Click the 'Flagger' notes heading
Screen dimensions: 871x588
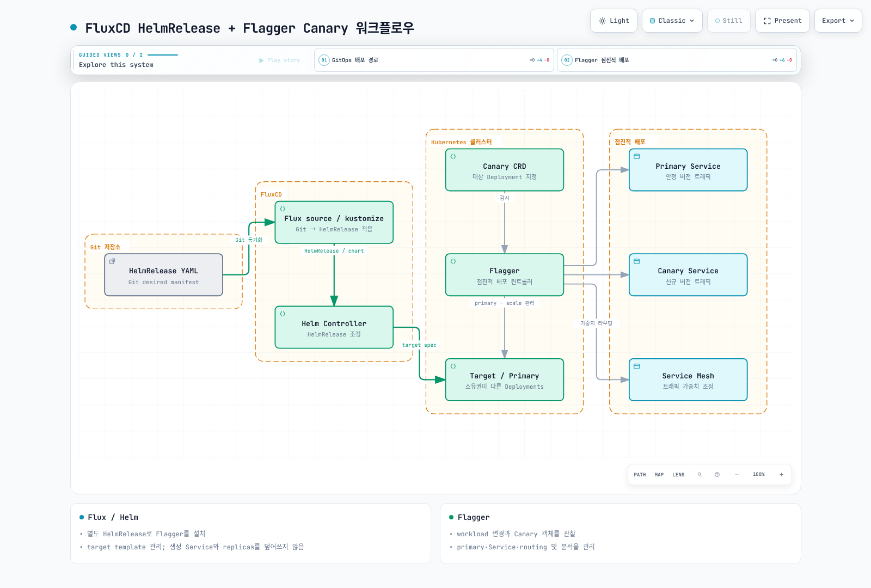(x=474, y=517)
